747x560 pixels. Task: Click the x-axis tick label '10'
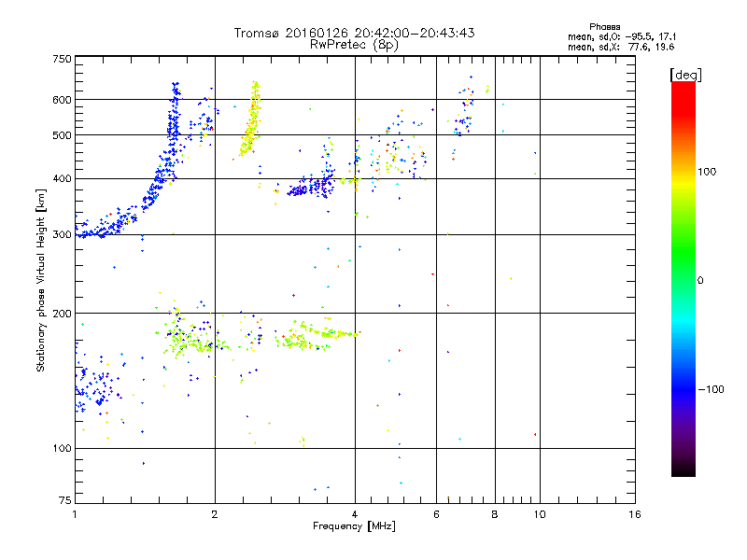pyautogui.click(x=540, y=514)
